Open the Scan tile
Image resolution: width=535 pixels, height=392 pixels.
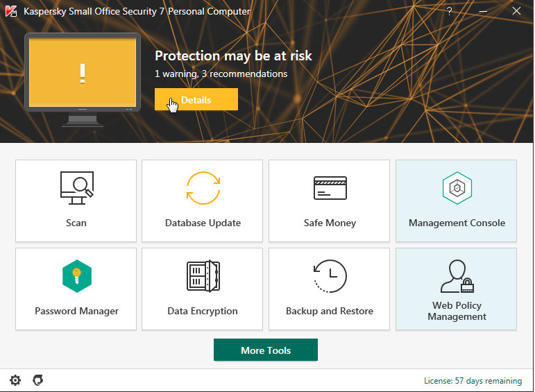76,201
